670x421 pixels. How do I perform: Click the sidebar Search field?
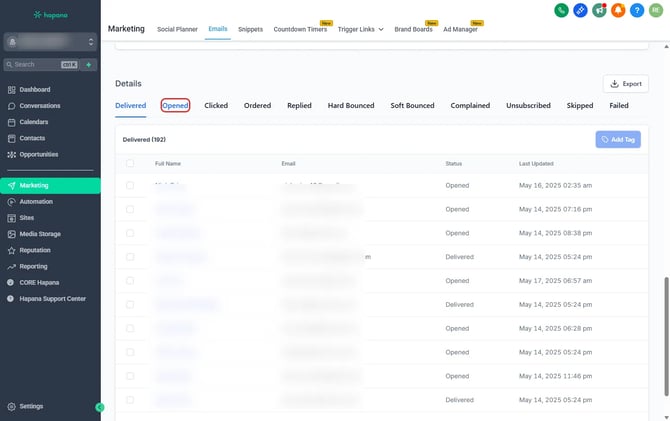(40, 64)
